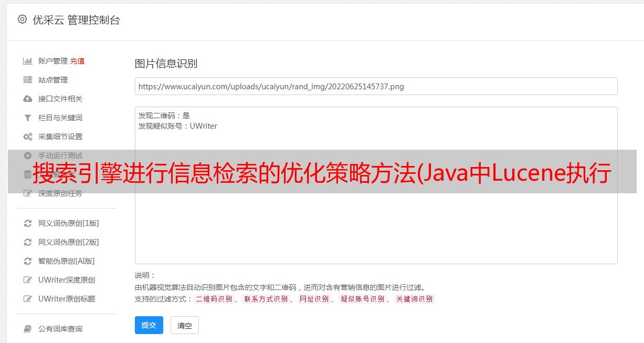
Task: Select the edit icon beside UWriter深度原创
Action: click(x=28, y=280)
